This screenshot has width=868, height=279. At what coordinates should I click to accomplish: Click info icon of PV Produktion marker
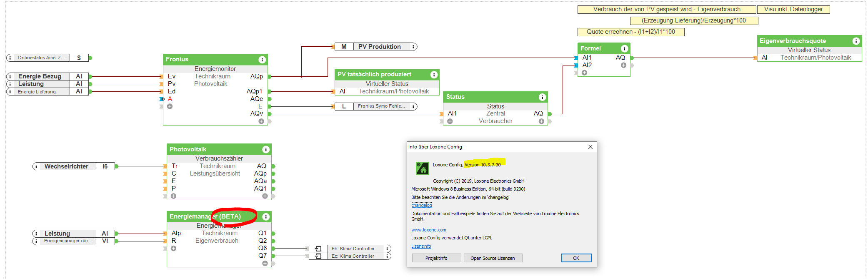[413, 47]
